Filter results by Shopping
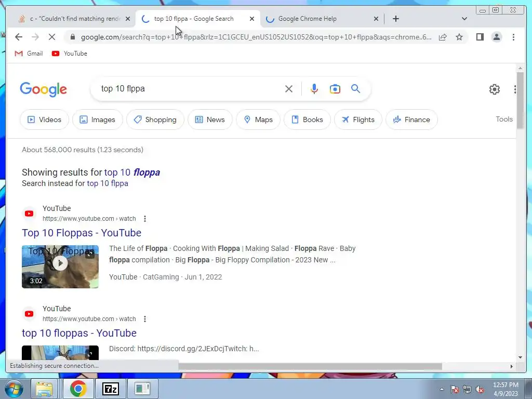This screenshot has width=532, height=399. point(155,119)
